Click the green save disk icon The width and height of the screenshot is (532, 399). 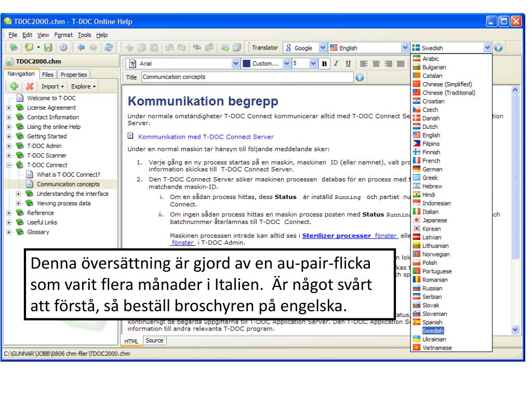click(48, 47)
